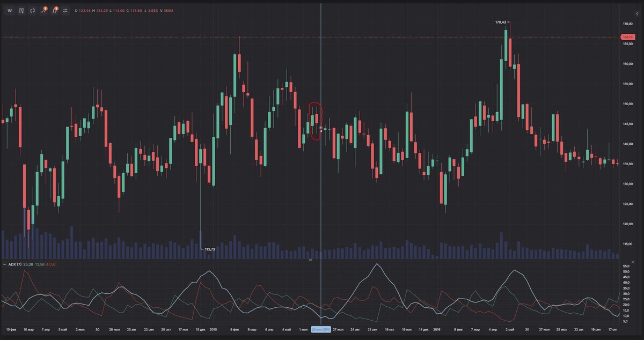Click the 150,00 level on price scale

(627, 104)
